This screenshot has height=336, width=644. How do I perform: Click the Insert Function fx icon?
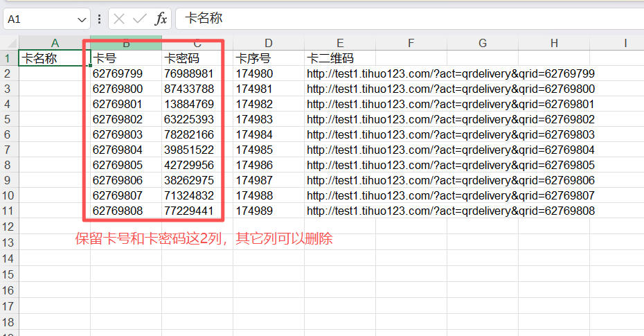161,19
